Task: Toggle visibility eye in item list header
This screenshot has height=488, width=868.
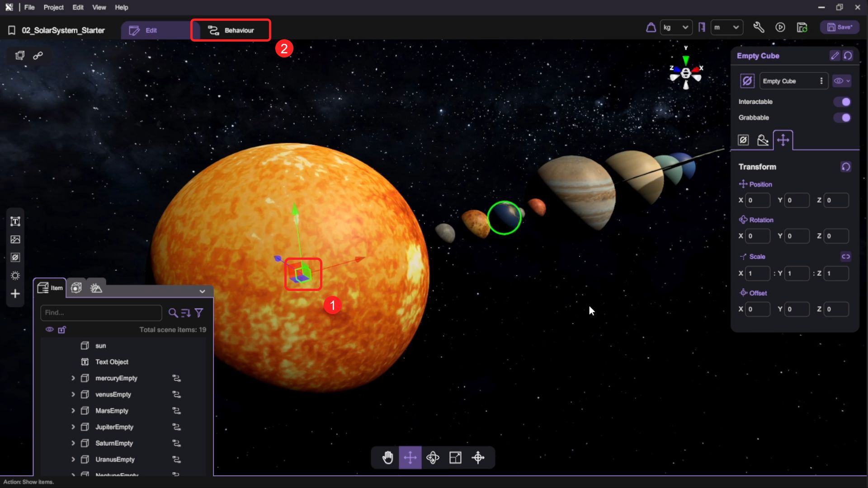Action: [49, 329]
